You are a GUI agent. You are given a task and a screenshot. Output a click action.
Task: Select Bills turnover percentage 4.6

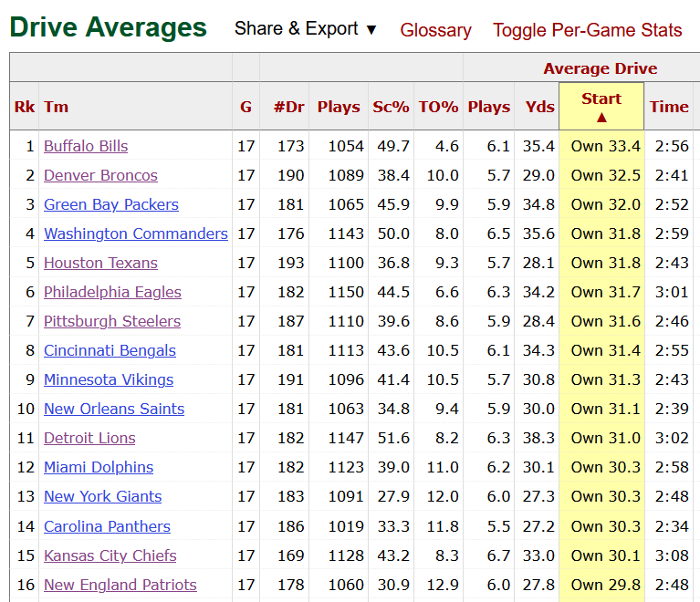click(x=447, y=146)
